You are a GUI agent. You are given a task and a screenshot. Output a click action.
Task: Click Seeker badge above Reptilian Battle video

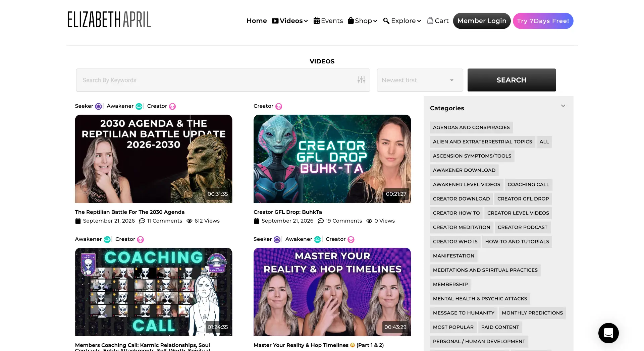(x=88, y=106)
